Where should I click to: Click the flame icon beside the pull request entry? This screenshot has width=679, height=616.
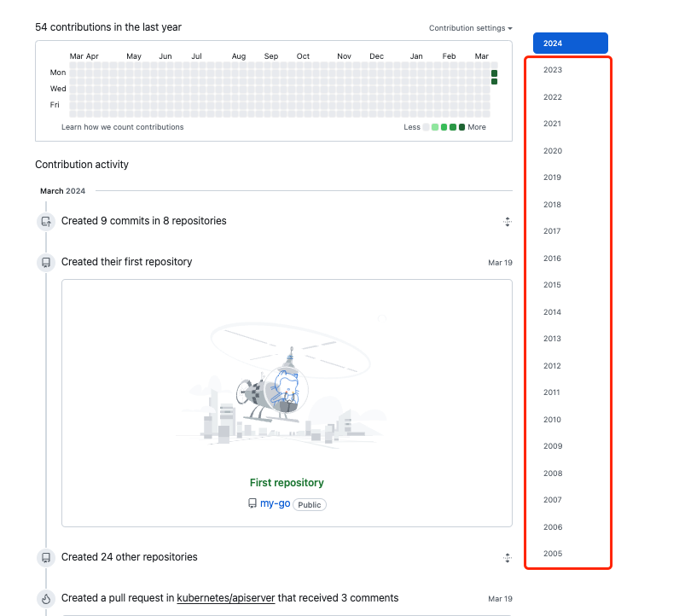(45, 599)
